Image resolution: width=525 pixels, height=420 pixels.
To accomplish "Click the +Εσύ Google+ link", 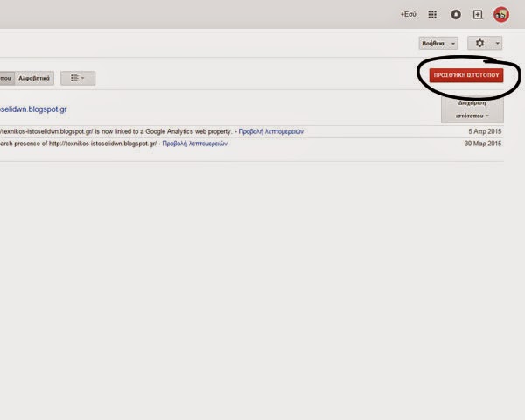I will coord(408,14).
